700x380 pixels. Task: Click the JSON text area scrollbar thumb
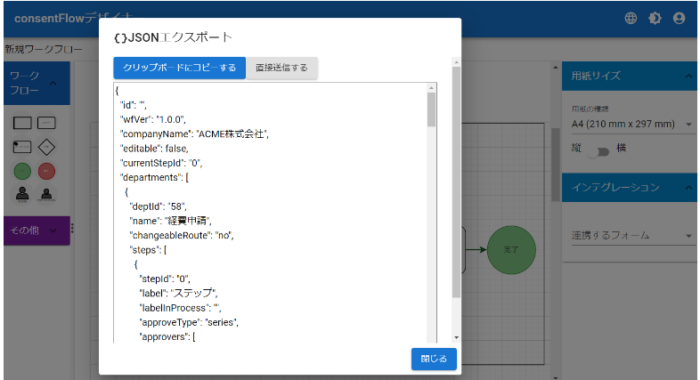[x=431, y=109]
